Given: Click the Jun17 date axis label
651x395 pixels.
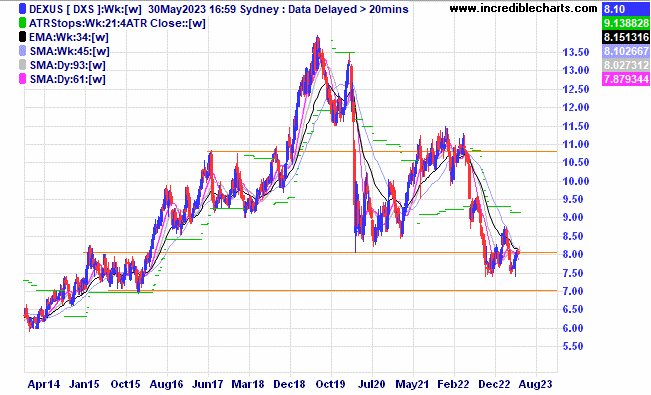Looking at the screenshot, I should (207, 384).
